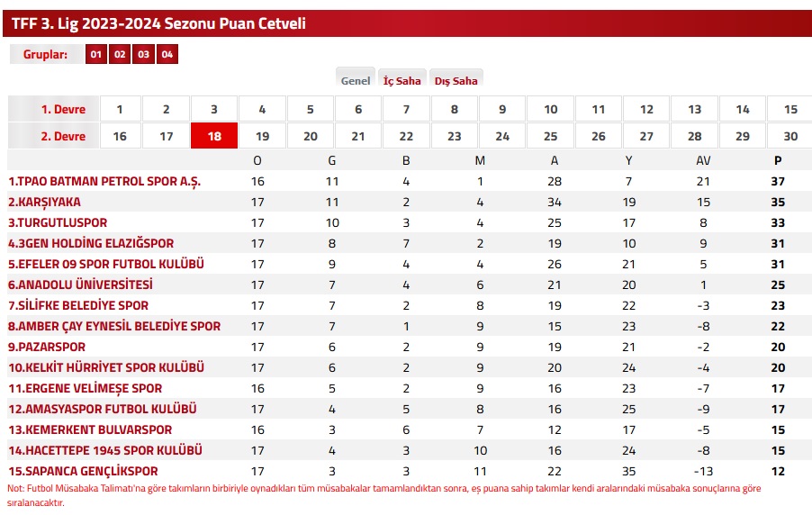Open Sapanca Gençlikspor team link
The image size is (812, 515).
tap(83, 471)
